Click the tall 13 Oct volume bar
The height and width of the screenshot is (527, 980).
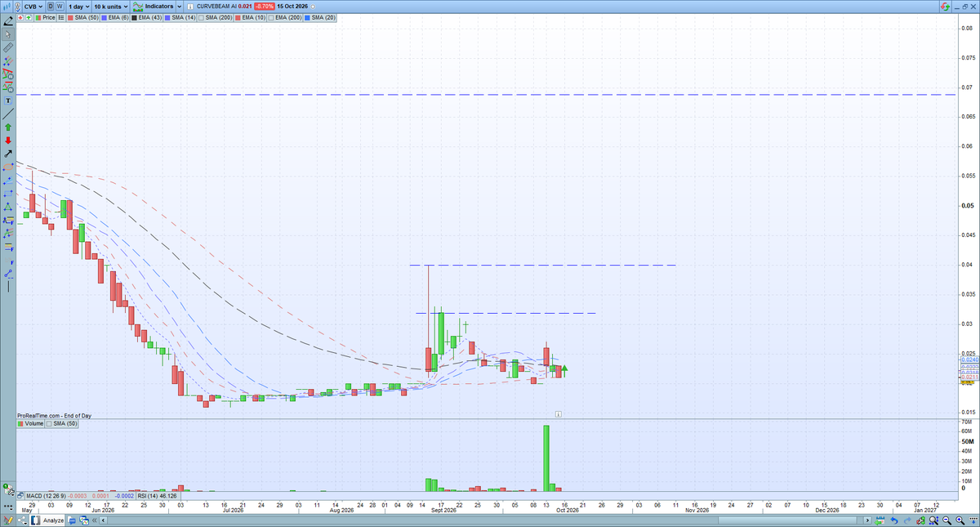click(546, 458)
